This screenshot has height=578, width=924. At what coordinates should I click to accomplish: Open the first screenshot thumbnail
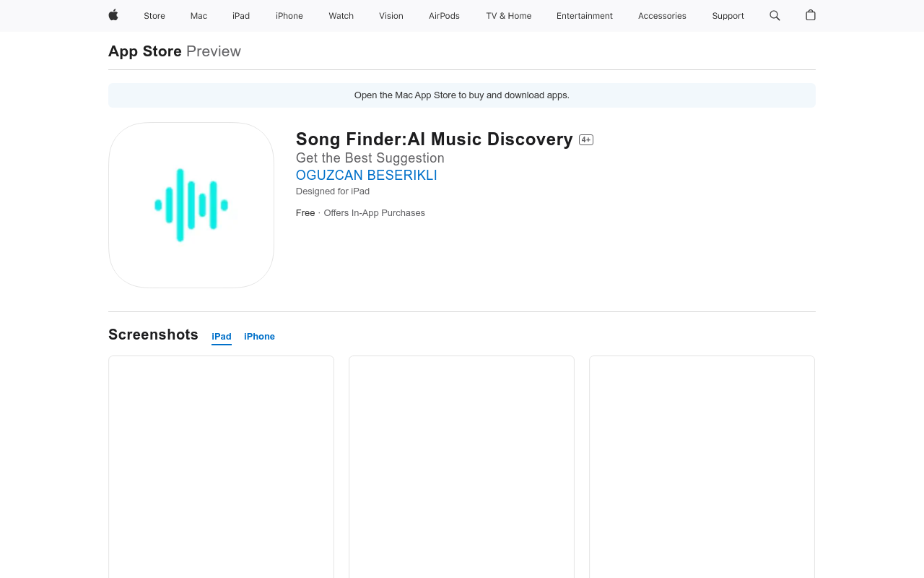tap(221, 467)
